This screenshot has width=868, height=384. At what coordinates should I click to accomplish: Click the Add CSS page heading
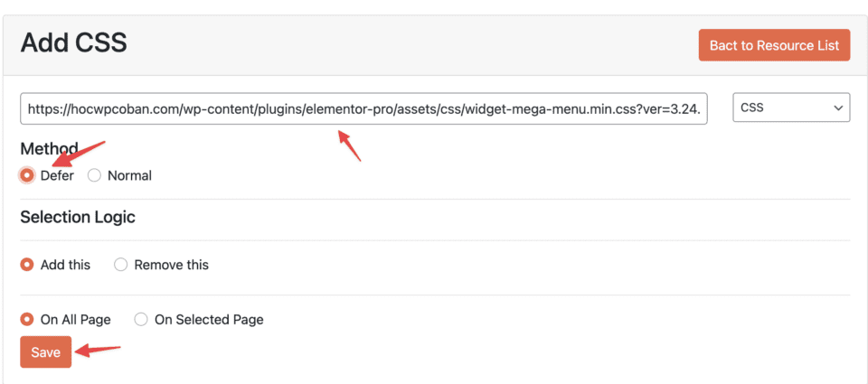click(73, 42)
